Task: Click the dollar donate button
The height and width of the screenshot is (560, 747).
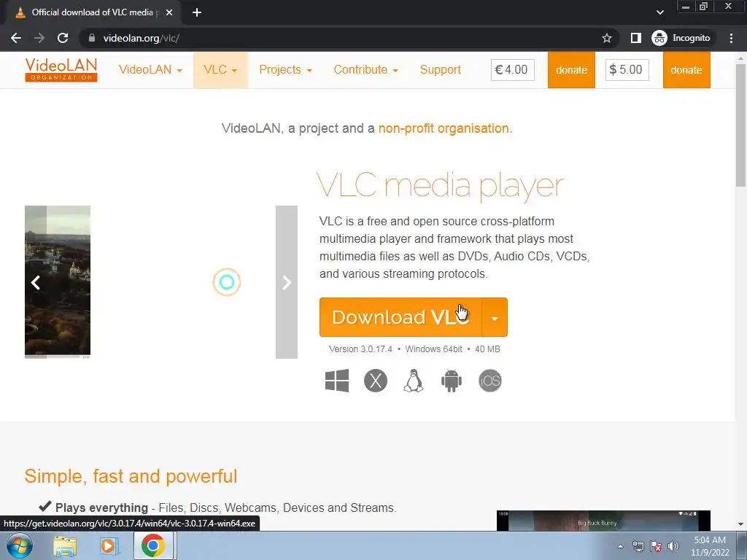Action: 686,70
